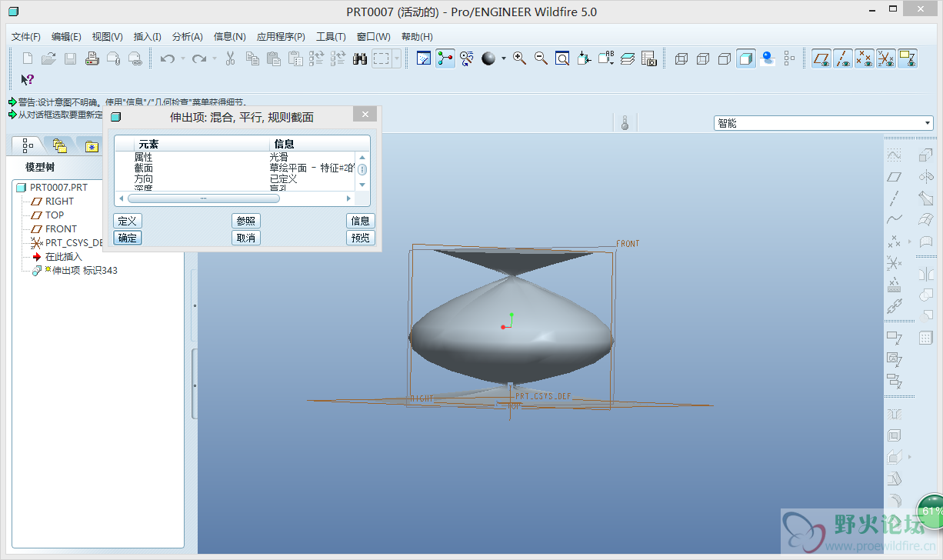This screenshot has height=560, width=943.
Task: Click the 定义 button in the dialog
Action: coord(128,221)
